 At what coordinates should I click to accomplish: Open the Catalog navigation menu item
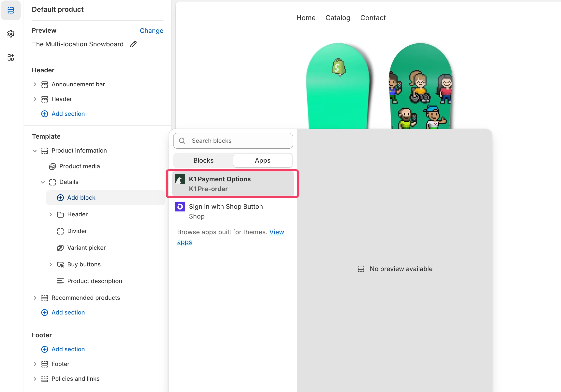coord(338,17)
